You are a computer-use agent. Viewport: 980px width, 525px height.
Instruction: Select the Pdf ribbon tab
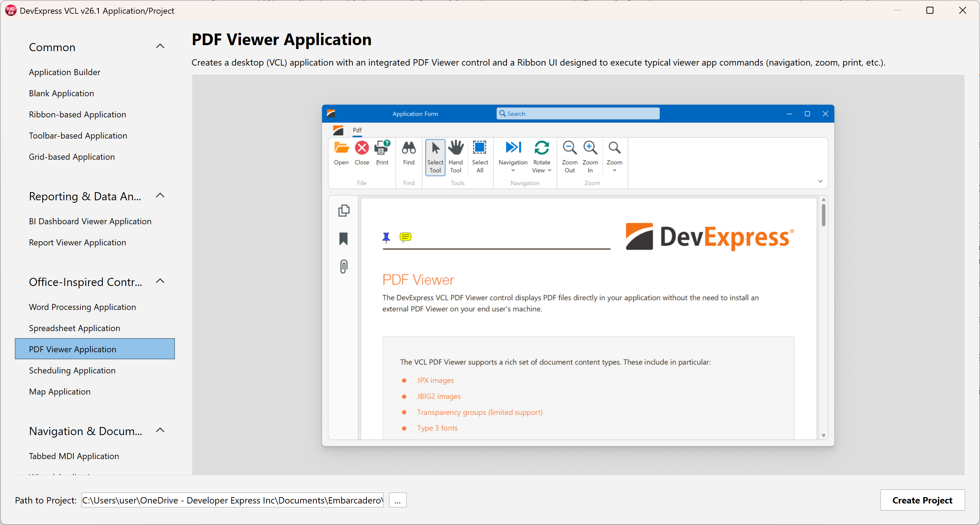click(x=357, y=130)
